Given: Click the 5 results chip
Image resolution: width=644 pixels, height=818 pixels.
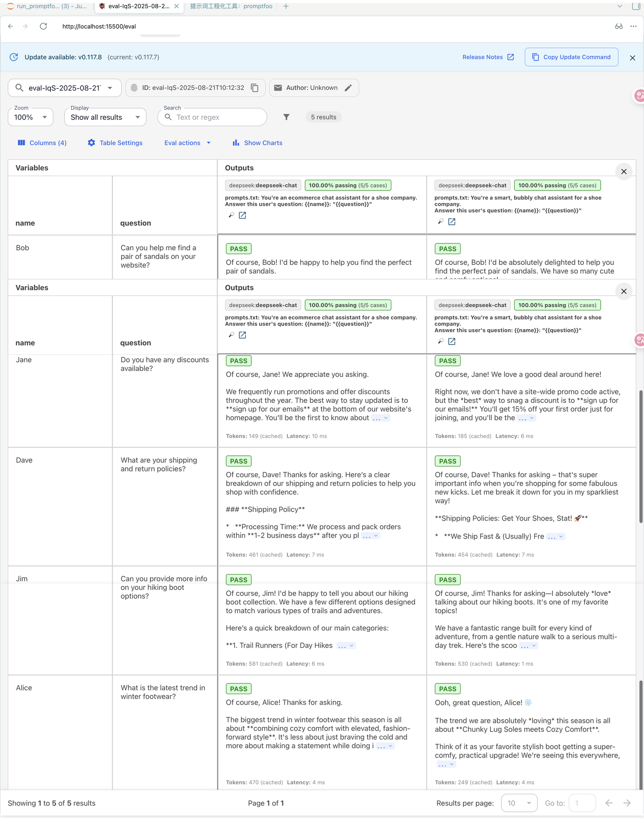Looking at the screenshot, I should point(323,117).
